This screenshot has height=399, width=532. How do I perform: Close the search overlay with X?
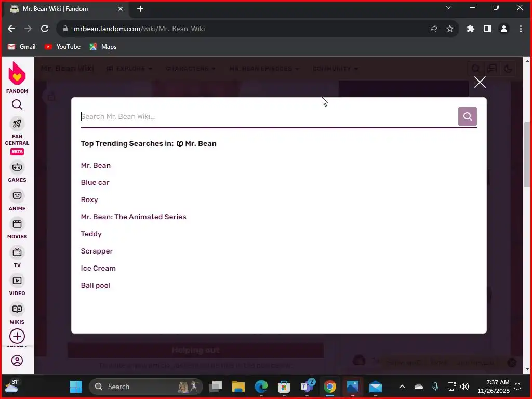(x=480, y=82)
